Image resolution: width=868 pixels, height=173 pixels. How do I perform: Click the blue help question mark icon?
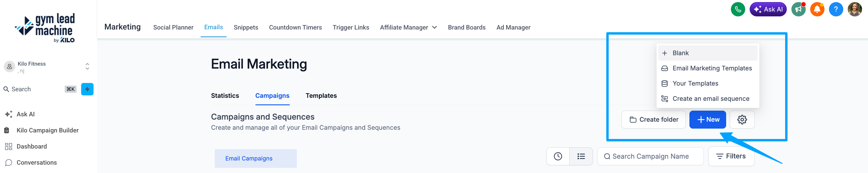836,9
